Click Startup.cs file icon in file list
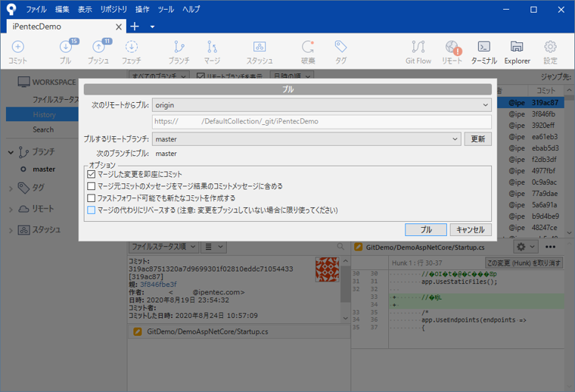Screen dimensions: 575x392 (138, 331)
